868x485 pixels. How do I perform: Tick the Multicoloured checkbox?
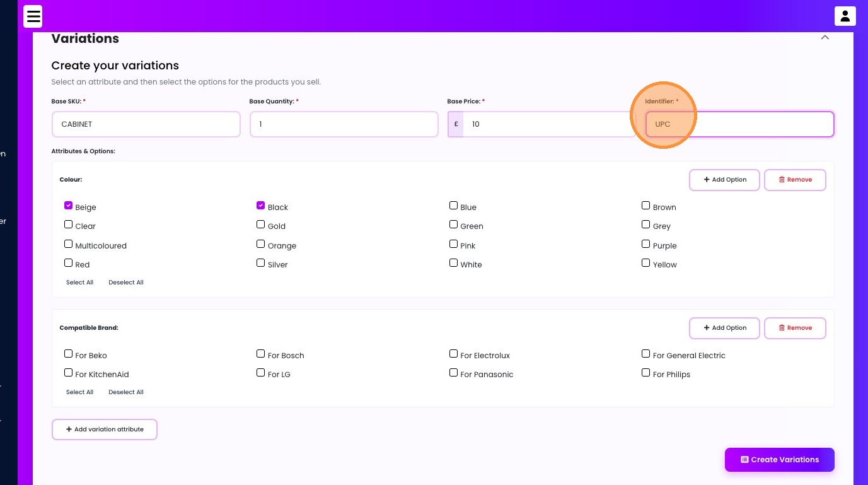[x=68, y=244]
